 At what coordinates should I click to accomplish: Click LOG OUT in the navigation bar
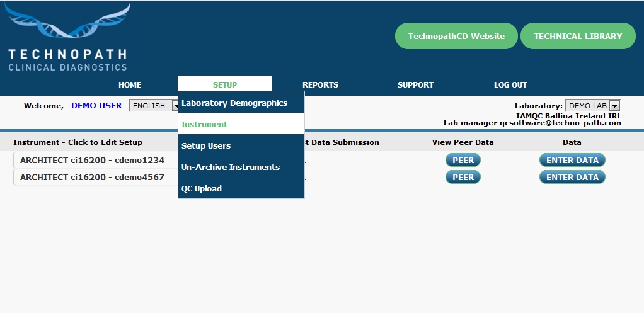510,85
